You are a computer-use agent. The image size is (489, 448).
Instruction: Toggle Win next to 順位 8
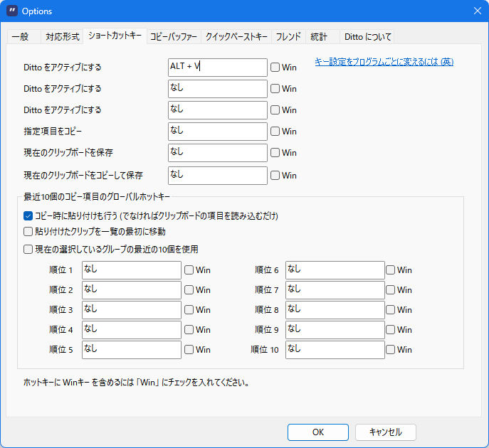pos(390,309)
